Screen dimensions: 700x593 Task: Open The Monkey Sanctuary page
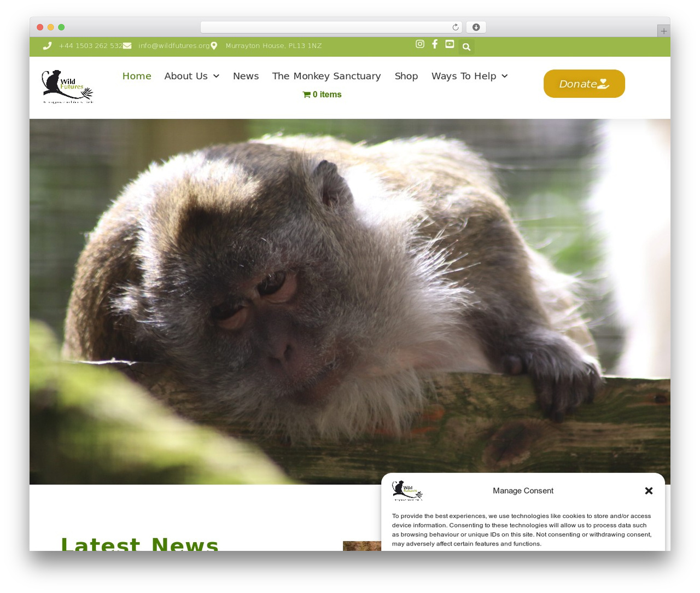(326, 76)
